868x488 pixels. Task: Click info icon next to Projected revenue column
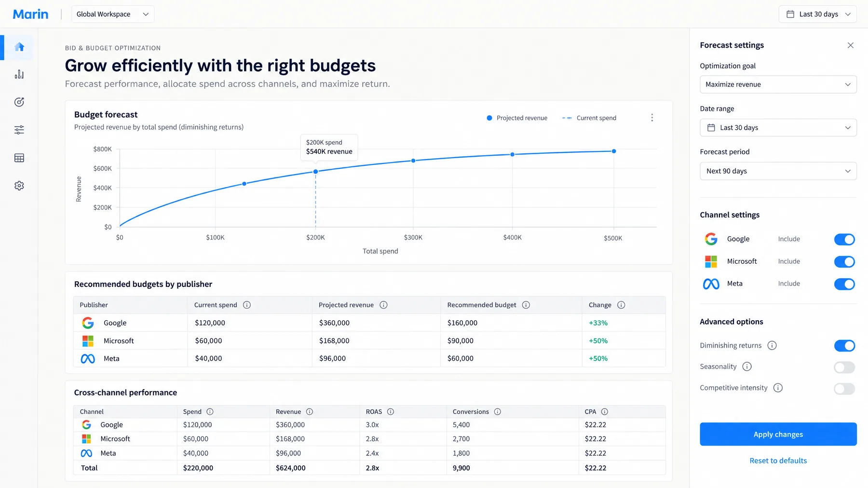tap(383, 305)
